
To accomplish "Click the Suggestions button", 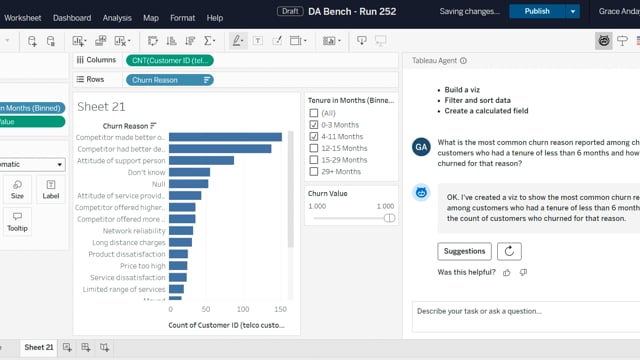I will point(464,251).
